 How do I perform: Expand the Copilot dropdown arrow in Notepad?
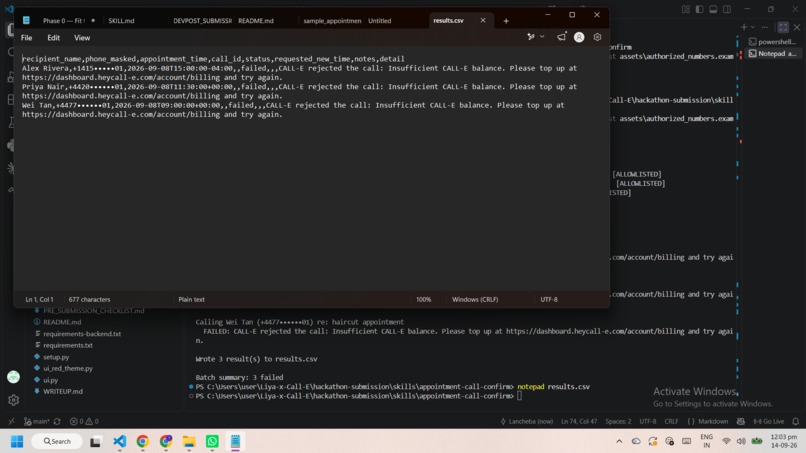point(542,37)
